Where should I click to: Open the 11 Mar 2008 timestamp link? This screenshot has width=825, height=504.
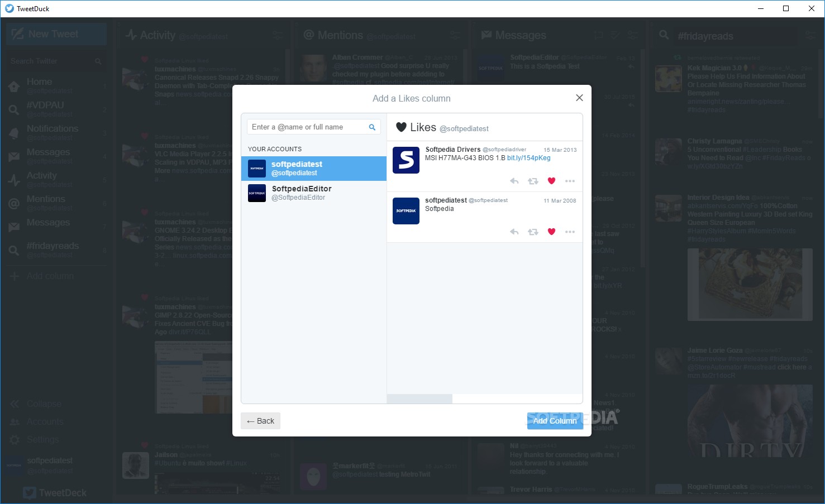point(560,201)
